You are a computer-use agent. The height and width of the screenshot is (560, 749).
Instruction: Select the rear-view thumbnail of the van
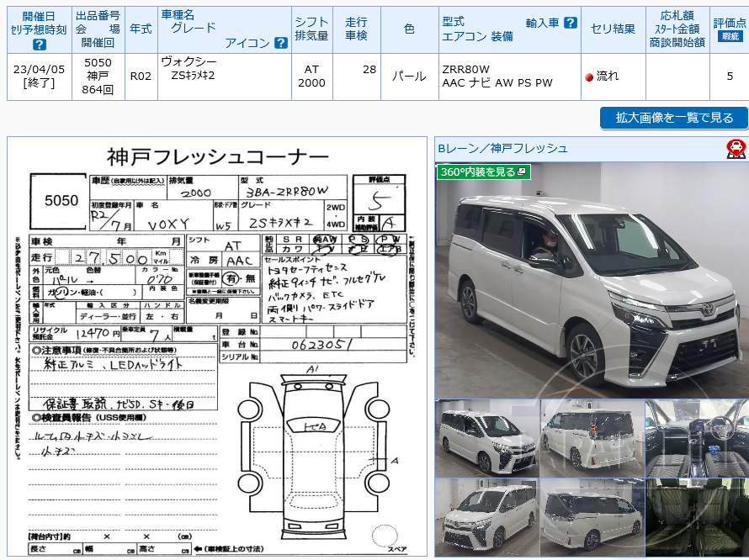point(592,437)
